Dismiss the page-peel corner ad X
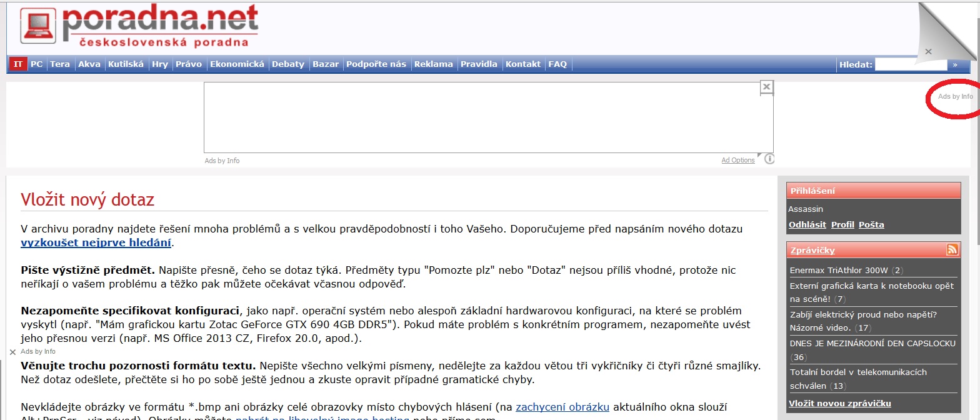The width and height of the screenshot is (980, 420). click(x=929, y=51)
